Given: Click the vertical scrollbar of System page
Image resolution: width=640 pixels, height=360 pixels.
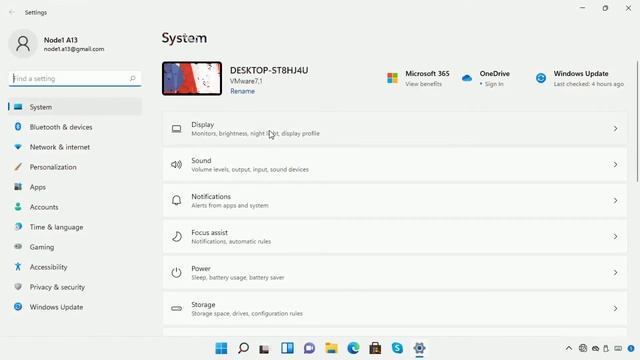Looking at the screenshot, I should coord(637,121).
